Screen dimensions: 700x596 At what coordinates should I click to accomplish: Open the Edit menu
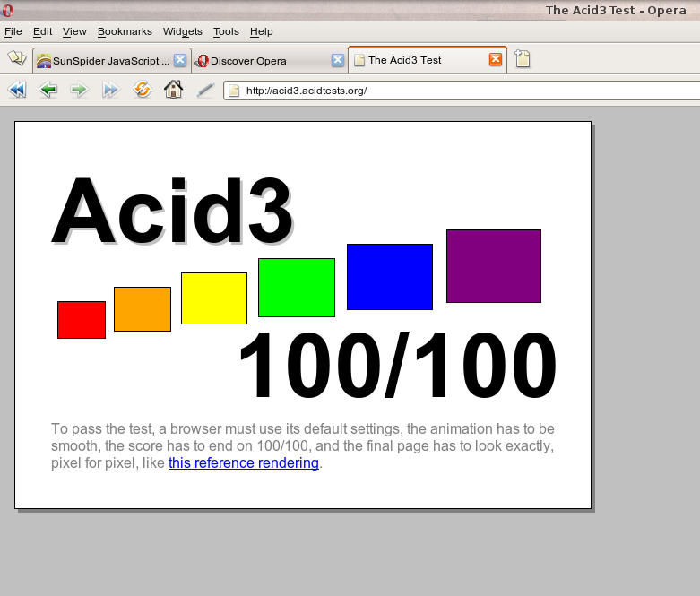click(x=42, y=31)
